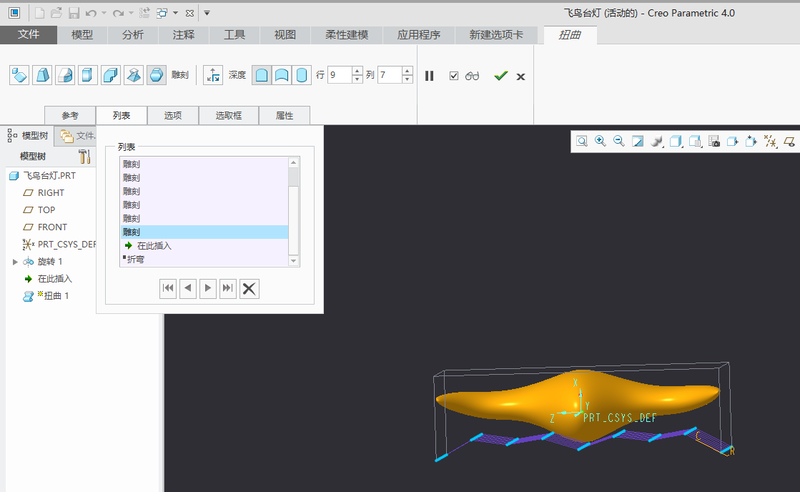Image resolution: width=800 pixels, height=492 pixels.
Task: Open the Redo history dropdown arrow
Action: [x=131, y=13]
